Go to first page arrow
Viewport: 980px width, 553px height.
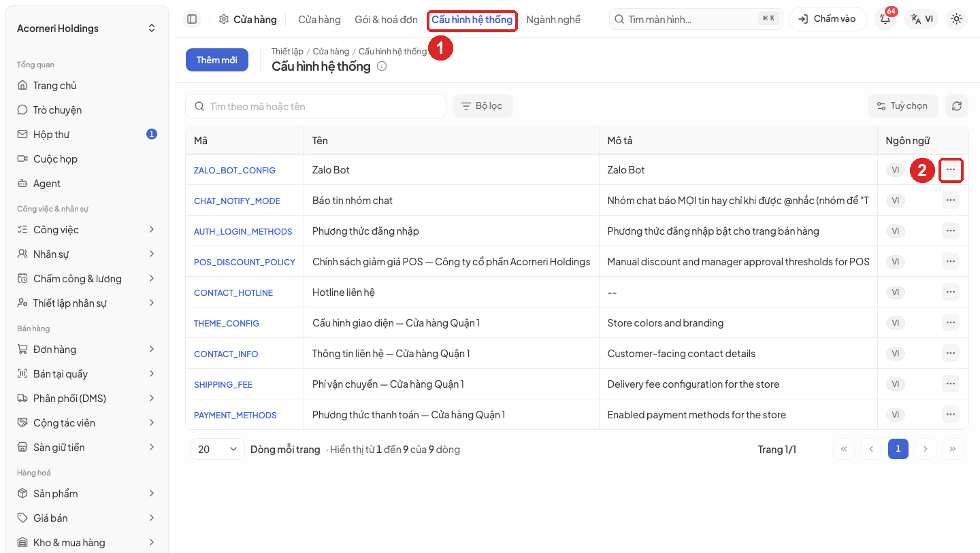844,449
